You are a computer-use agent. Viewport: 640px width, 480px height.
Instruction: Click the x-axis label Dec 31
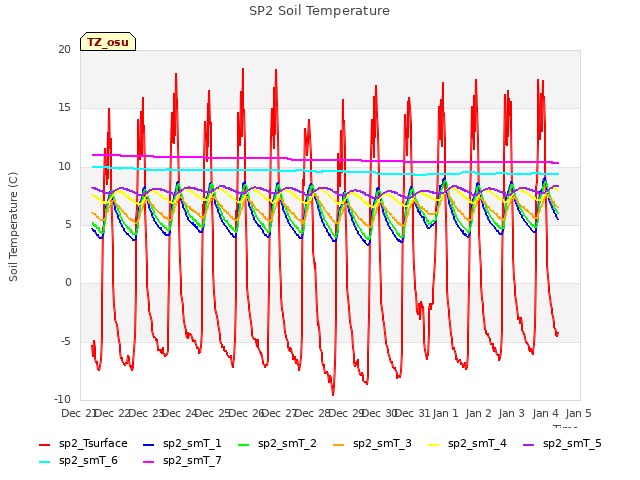(x=413, y=413)
